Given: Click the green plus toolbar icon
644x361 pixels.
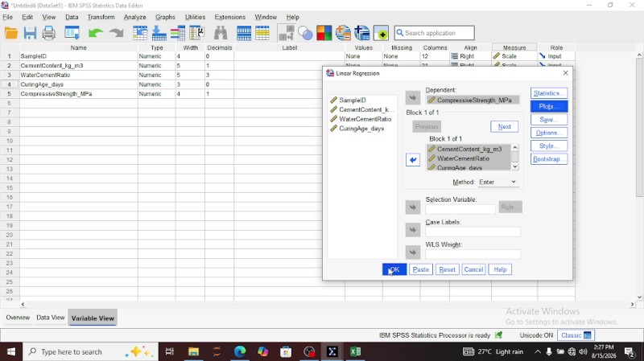Looking at the screenshot, I should tap(381, 33).
